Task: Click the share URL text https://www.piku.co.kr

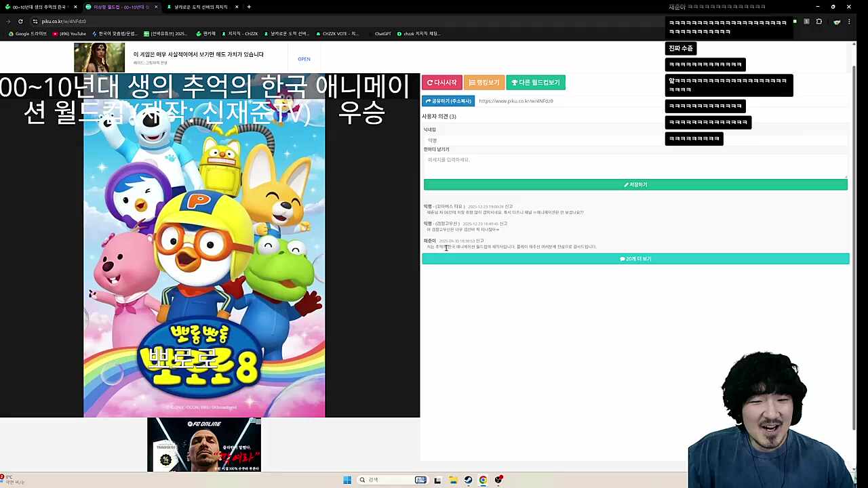Action: 516,101
